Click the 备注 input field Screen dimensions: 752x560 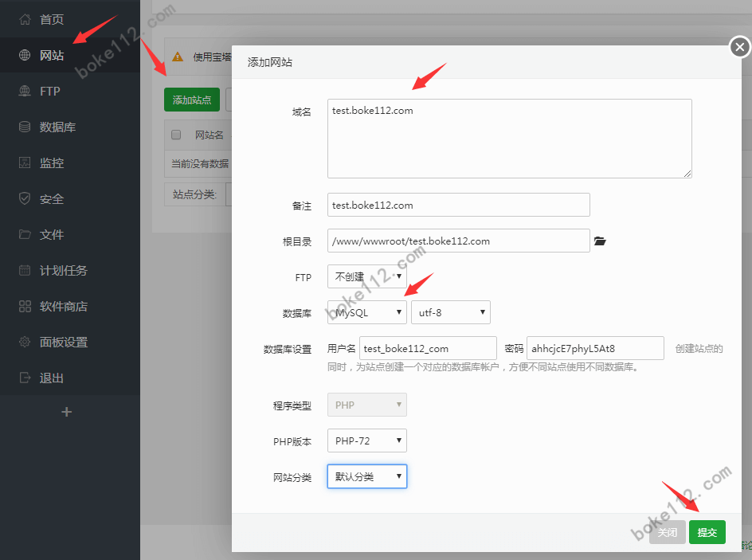coord(459,205)
